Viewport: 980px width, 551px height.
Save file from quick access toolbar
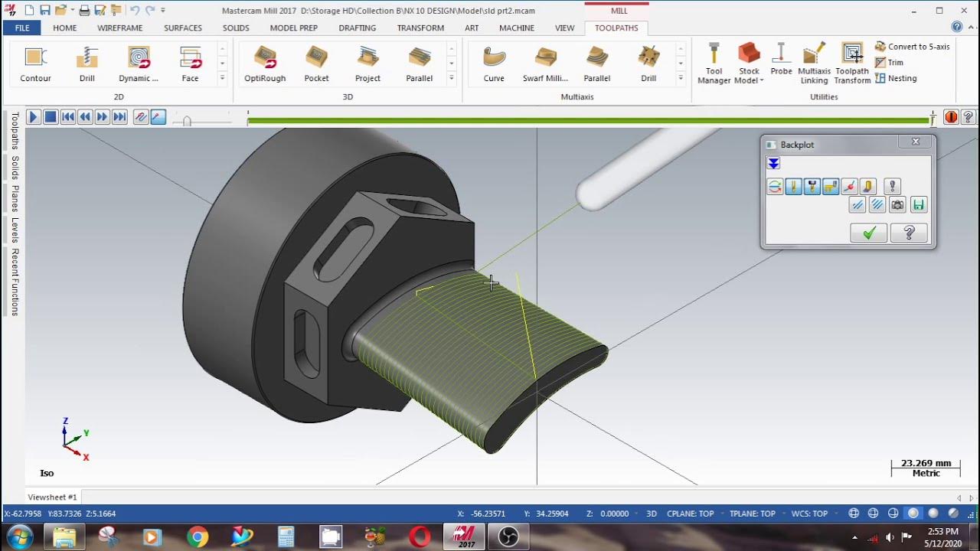(45, 11)
